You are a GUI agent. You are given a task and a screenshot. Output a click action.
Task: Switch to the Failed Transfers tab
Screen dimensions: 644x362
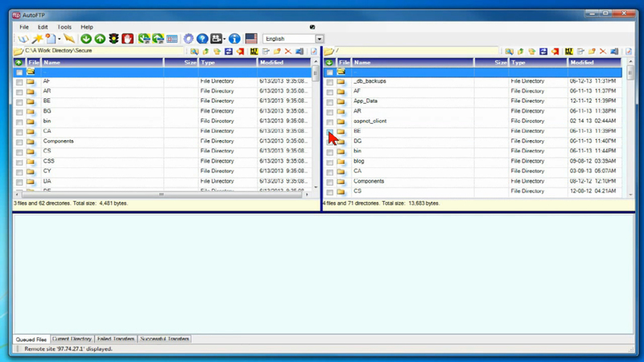tap(115, 339)
